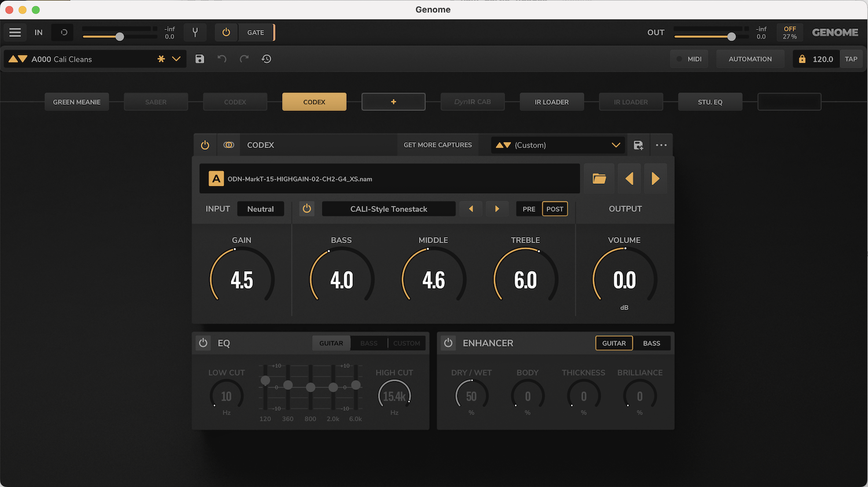868x487 pixels.
Task: Open the tuner fork icon
Action: (x=195, y=32)
